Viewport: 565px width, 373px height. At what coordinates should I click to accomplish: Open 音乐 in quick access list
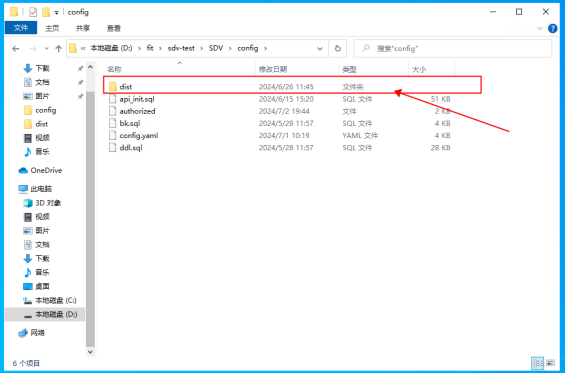pyautogui.click(x=43, y=152)
